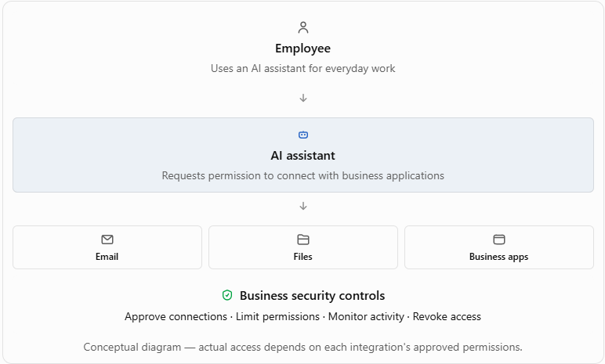Click the Business security controls heading

click(x=312, y=296)
